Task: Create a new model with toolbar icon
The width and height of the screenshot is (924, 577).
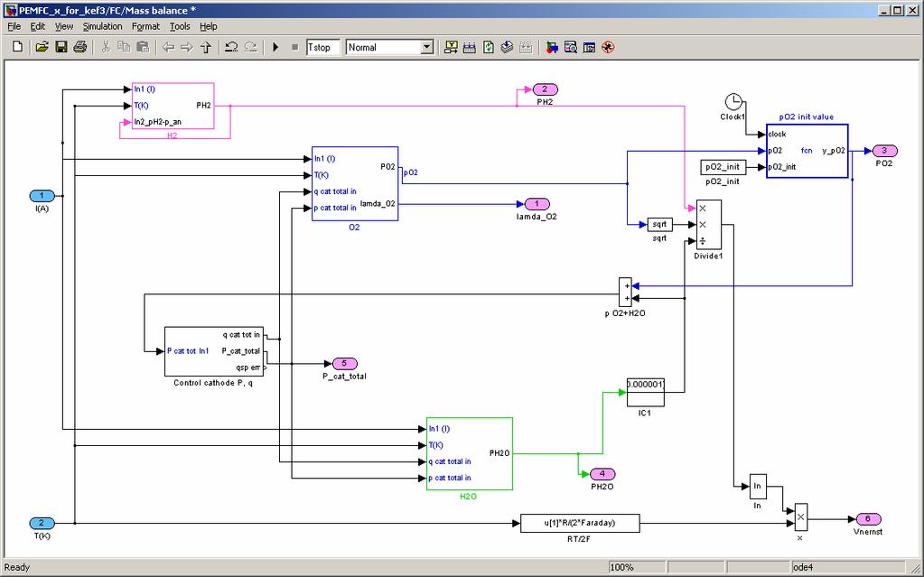Action: coord(17,47)
